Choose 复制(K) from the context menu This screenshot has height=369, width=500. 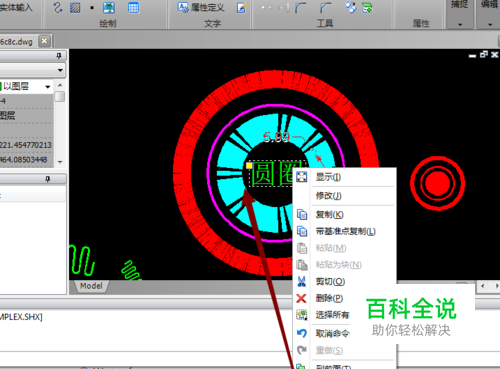[x=344, y=214]
